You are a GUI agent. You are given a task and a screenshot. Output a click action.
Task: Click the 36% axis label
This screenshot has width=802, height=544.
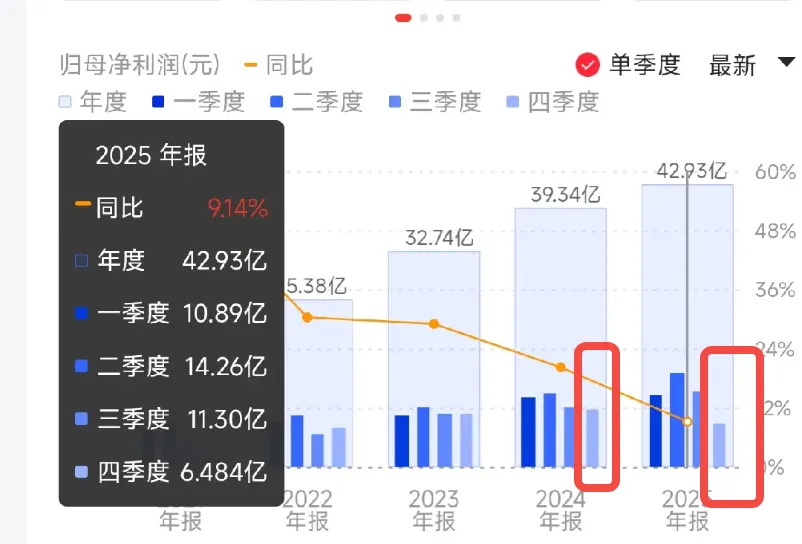[775, 290]
